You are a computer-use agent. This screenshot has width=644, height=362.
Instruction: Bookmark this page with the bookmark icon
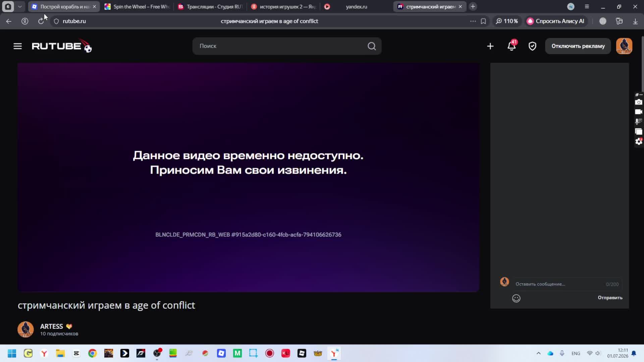pos(483,21)
